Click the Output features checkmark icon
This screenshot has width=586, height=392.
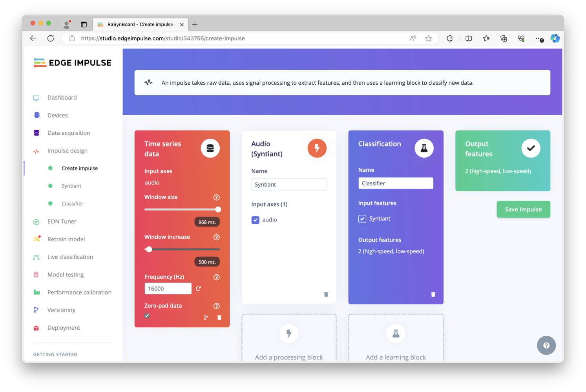coord(531,148)
